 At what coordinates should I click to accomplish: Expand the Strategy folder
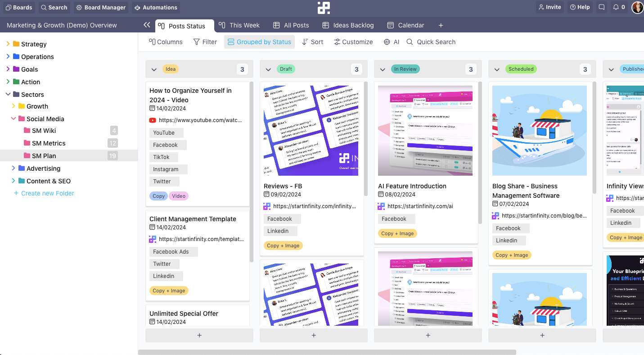tap(8, 44)
